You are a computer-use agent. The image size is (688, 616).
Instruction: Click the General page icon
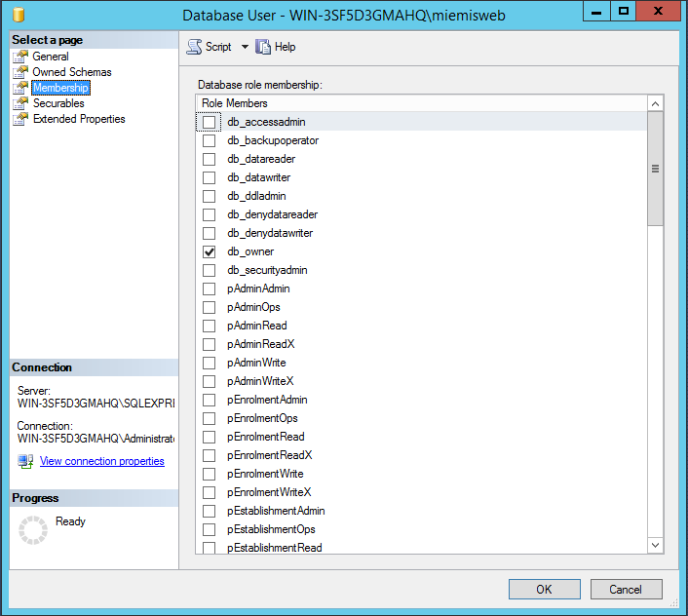(x=20, y=57)
